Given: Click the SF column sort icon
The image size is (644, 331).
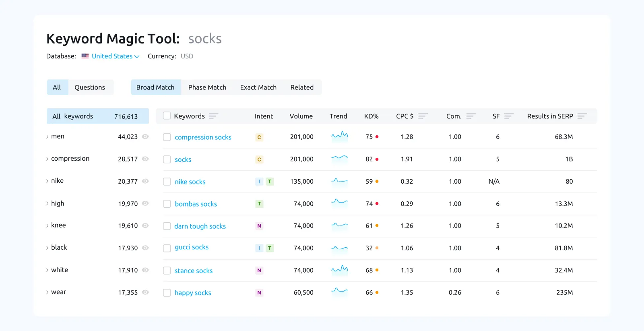Looking at the screenshot, I should pyautogui.click(x=509, y=116).
